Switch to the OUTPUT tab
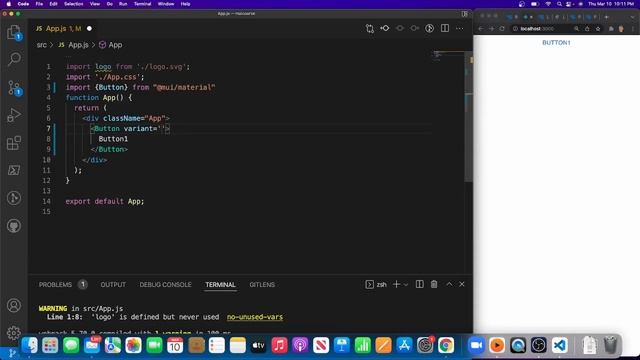This screenshot has width=640, height=360. tap(113, 284)
